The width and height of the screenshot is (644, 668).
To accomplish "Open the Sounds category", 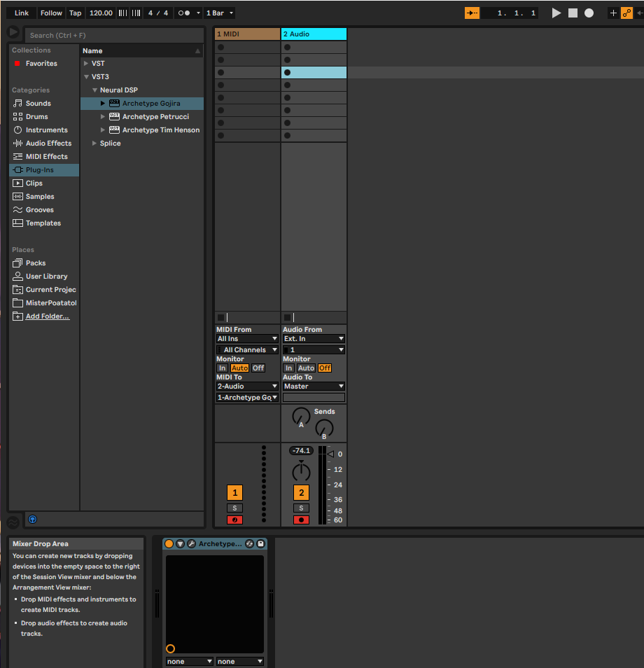I will pyautogui.click(x=38, y=104).
